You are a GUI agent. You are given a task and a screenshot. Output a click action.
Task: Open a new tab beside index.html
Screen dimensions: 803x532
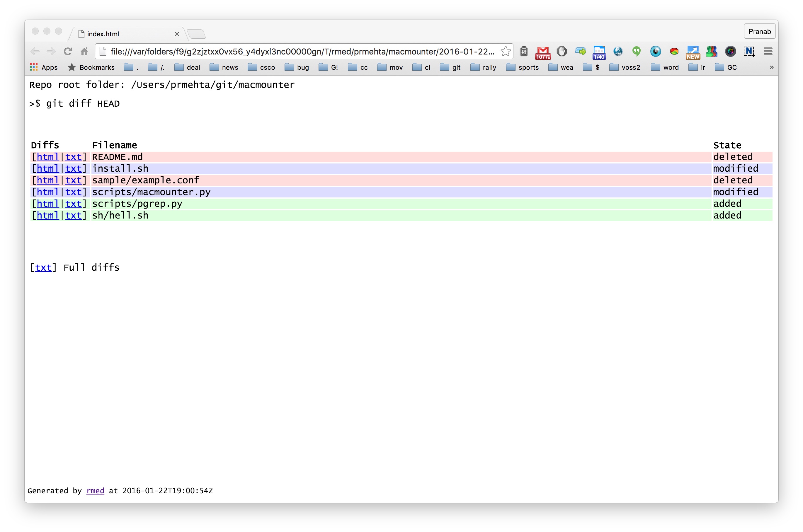pos(197,34)
